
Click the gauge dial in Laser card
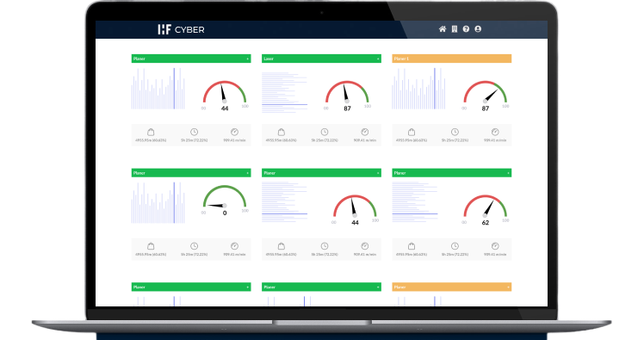pos(347,92)
